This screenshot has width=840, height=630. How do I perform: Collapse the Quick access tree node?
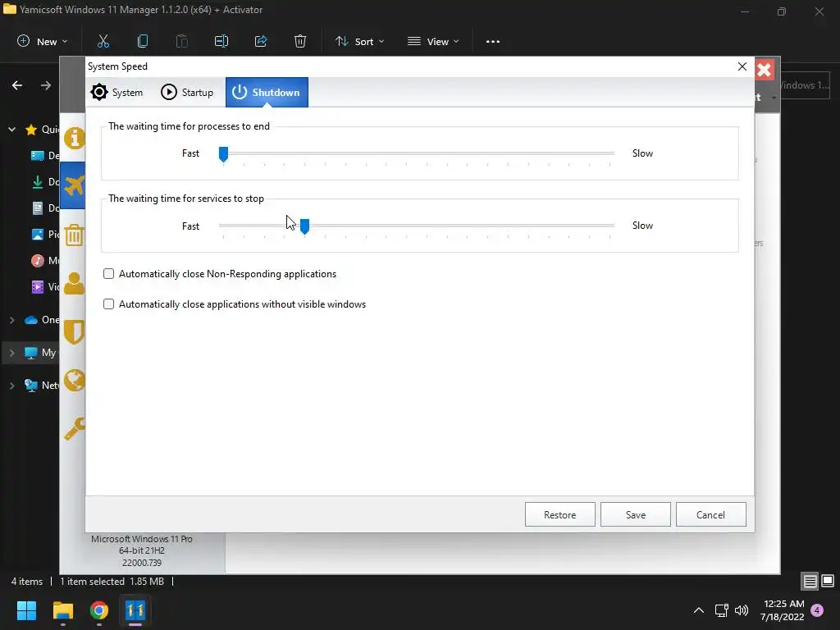pyautogui.click(x=11, y=129)
